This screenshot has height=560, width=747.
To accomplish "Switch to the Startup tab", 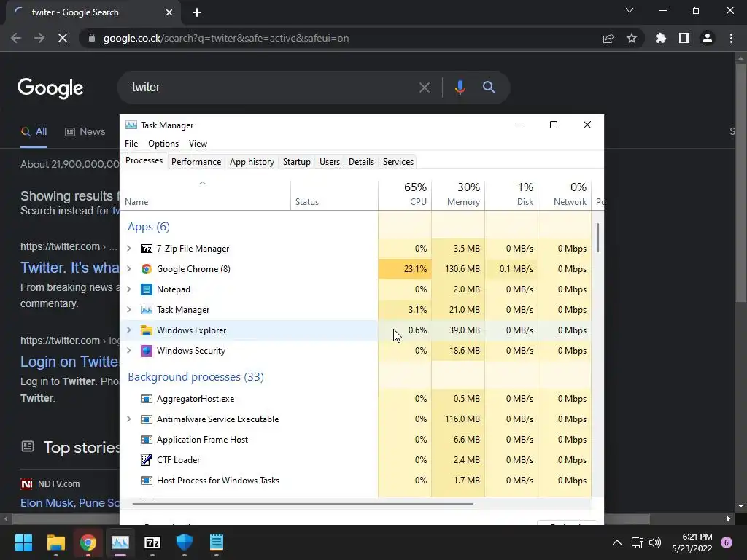I will click(297, 162).
